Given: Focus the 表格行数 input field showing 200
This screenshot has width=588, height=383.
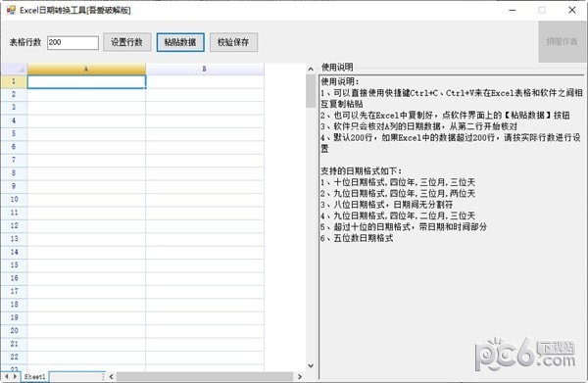Looking at the screenshot, I should [73, 42].
